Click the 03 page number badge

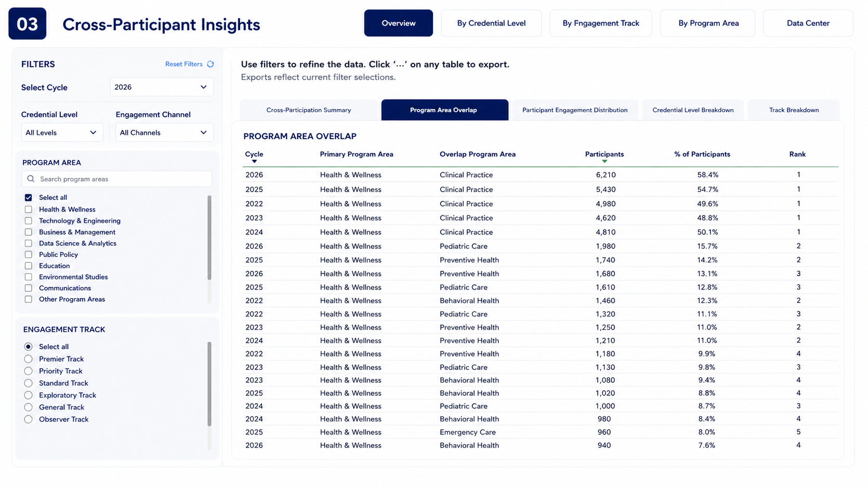[x=27, y=23]
